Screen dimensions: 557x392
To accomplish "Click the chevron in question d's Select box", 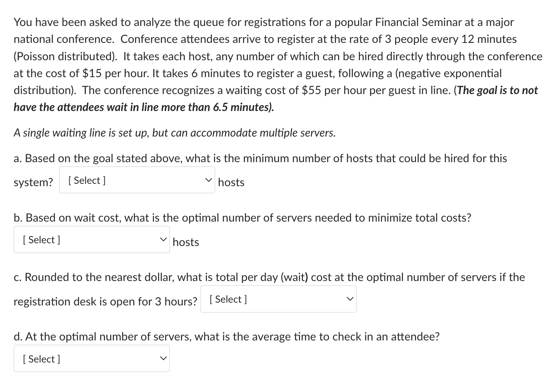I will click(163, 358).
